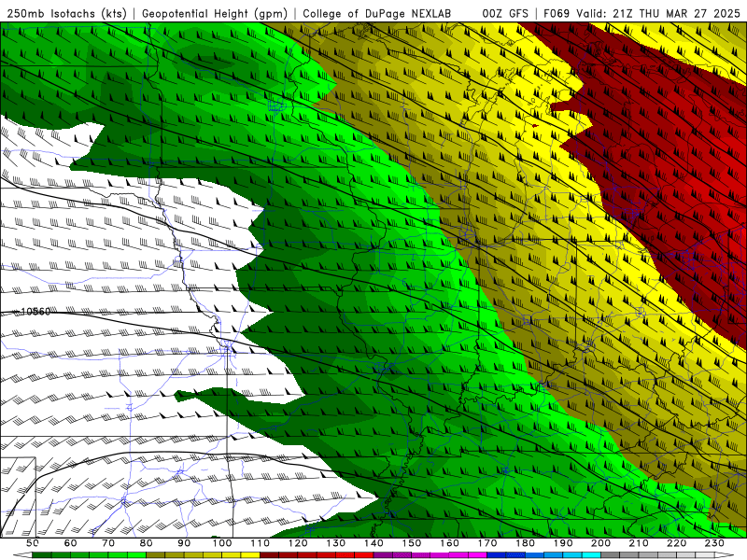Click the '00Z GFS' model run label
This screenshot has height=560, width=747.
pos(505,13)
